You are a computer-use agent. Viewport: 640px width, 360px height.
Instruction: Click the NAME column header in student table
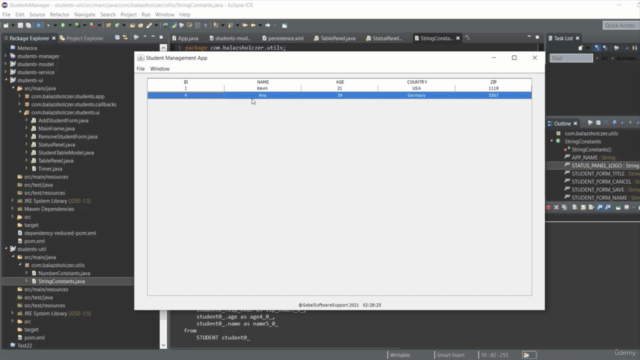(263, 82)
